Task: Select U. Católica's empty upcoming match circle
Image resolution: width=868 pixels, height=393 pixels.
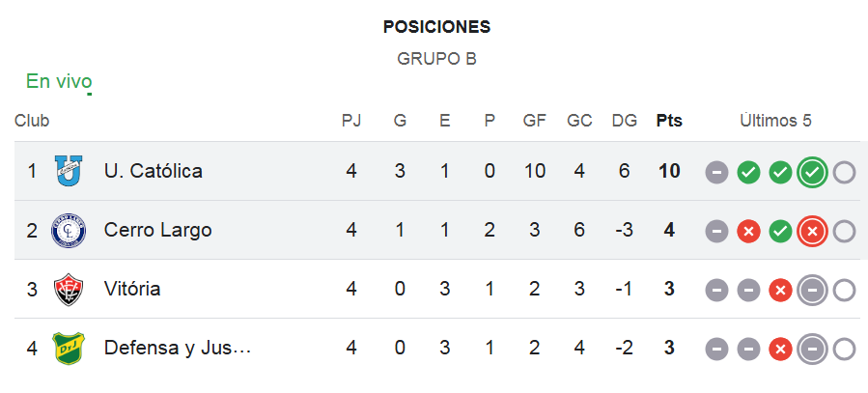Action: click(844, 172)
